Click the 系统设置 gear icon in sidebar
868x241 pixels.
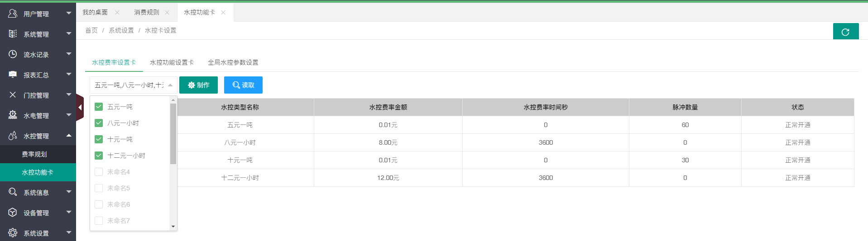[x=13, y=233]
